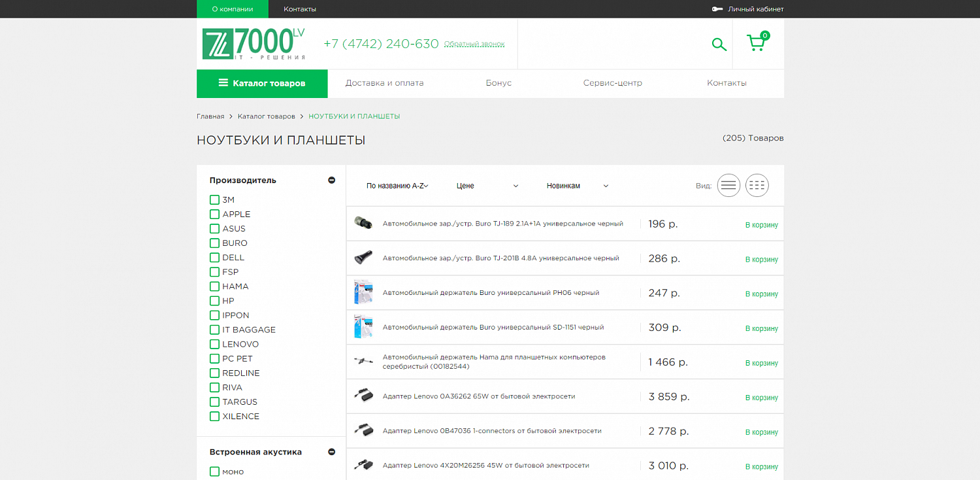Open the Цене sort dropdown
This screenshot has width=980, height=480.
(487, 186)
